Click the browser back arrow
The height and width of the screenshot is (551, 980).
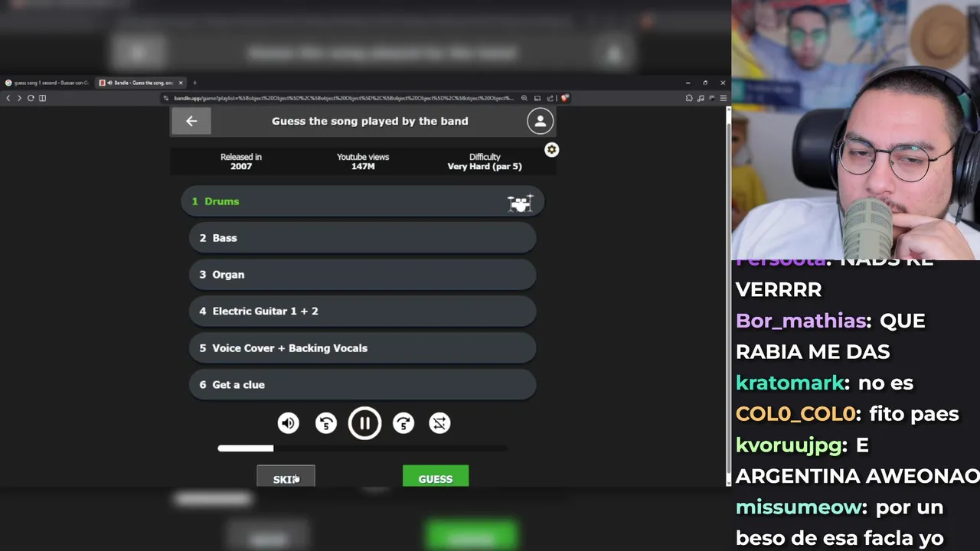point(8,98)
